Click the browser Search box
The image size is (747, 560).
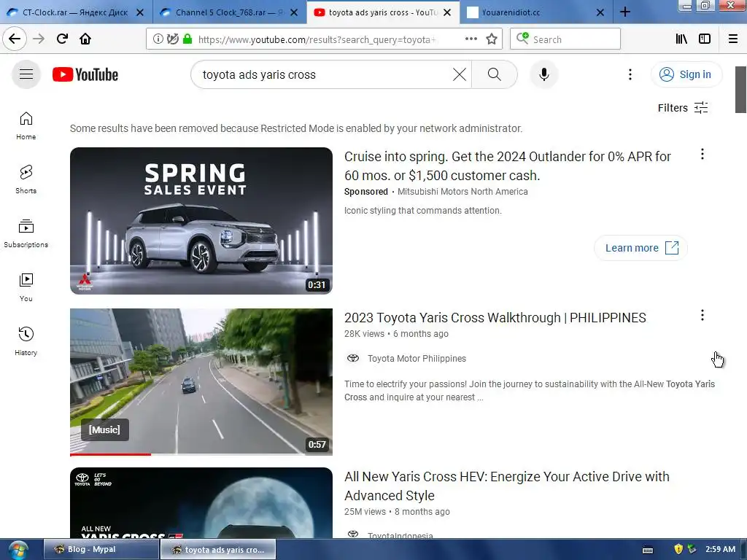click(565, 39)
